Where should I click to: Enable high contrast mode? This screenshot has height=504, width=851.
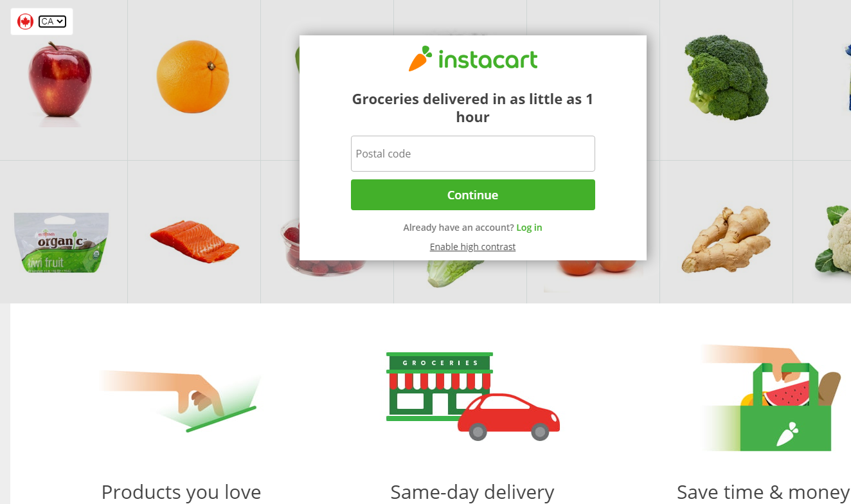click(472, 247)
